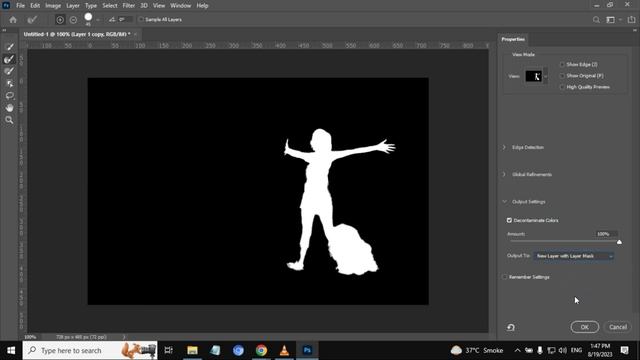Screen dimensions: 640x360
Task: Open the Layer menu
Action: pos(73,6)
